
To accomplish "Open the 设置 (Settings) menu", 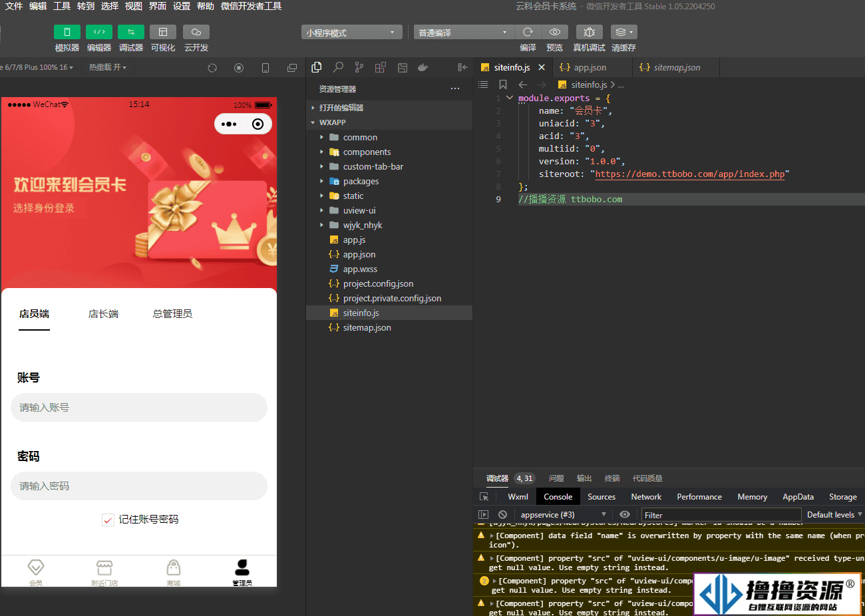I will pos(182,6).
